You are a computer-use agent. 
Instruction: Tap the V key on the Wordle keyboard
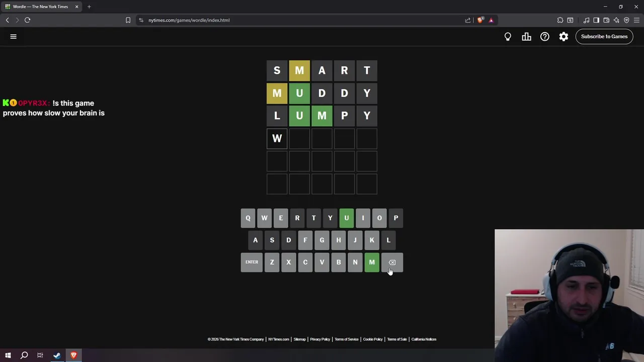pos(322,262)
